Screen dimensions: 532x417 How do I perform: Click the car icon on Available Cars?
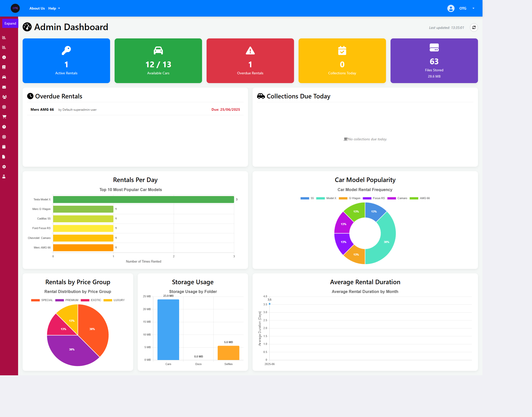(158, 50)
